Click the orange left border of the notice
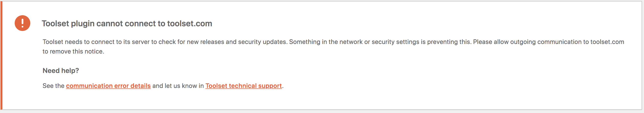644x113 pixels. 1,56
